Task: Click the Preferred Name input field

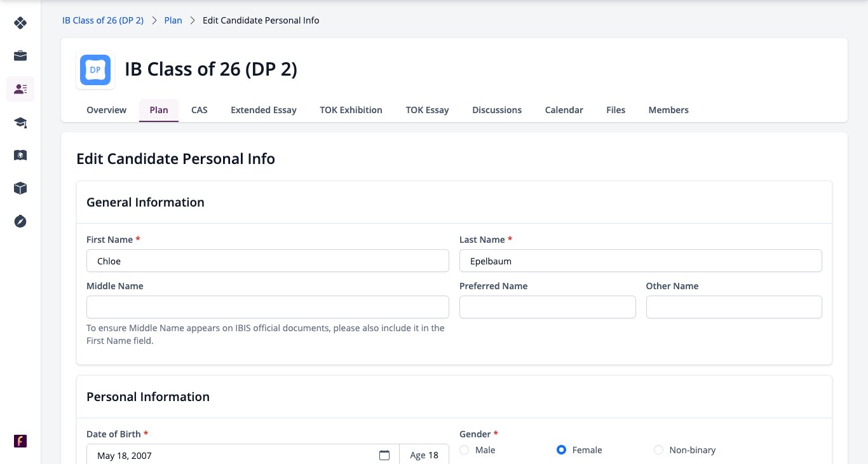Action: (x=548, y=307)
